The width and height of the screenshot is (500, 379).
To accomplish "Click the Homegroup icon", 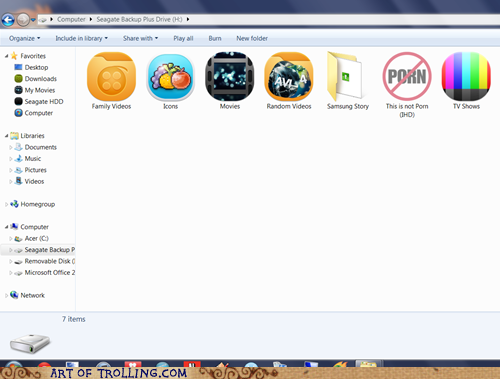I will click(14, 204).
